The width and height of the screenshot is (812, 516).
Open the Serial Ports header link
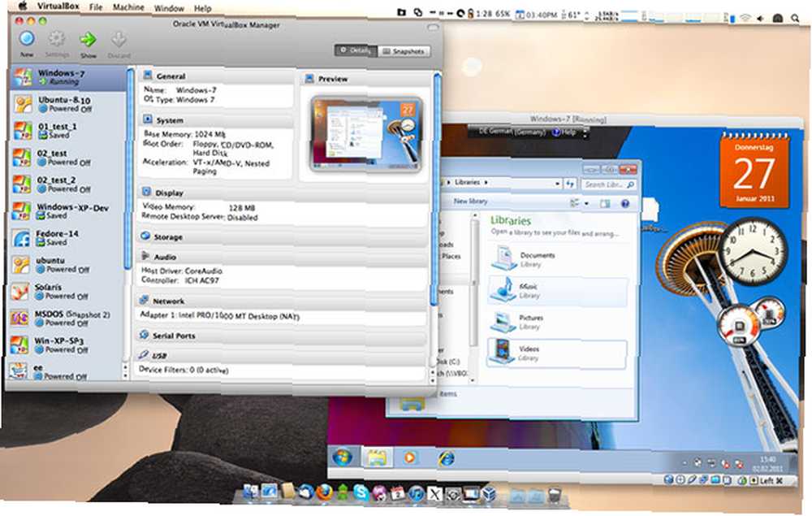[x=174, y=336]
